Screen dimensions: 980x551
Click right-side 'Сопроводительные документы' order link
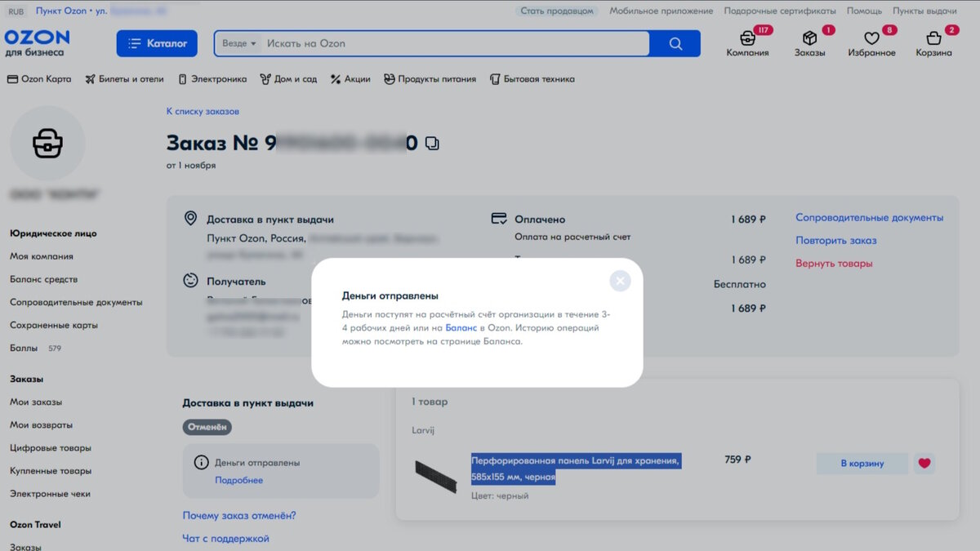pyautogui.click(x=870, y=218)
